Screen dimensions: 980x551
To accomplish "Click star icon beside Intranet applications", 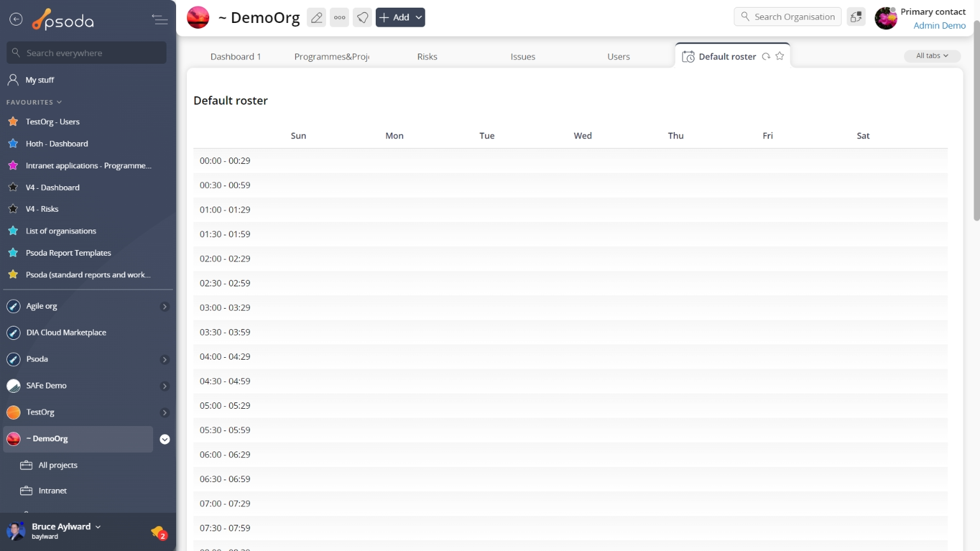I will tap(13, 165).
